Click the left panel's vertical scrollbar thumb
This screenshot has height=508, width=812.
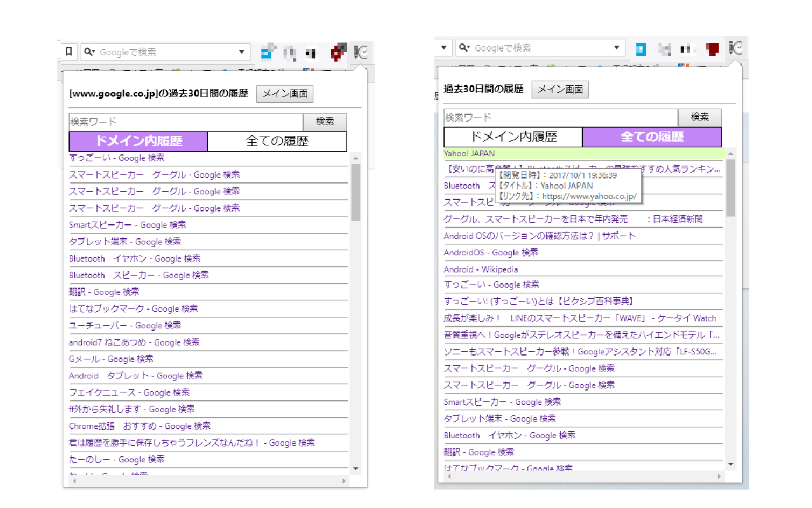click(x=356, y=192)
